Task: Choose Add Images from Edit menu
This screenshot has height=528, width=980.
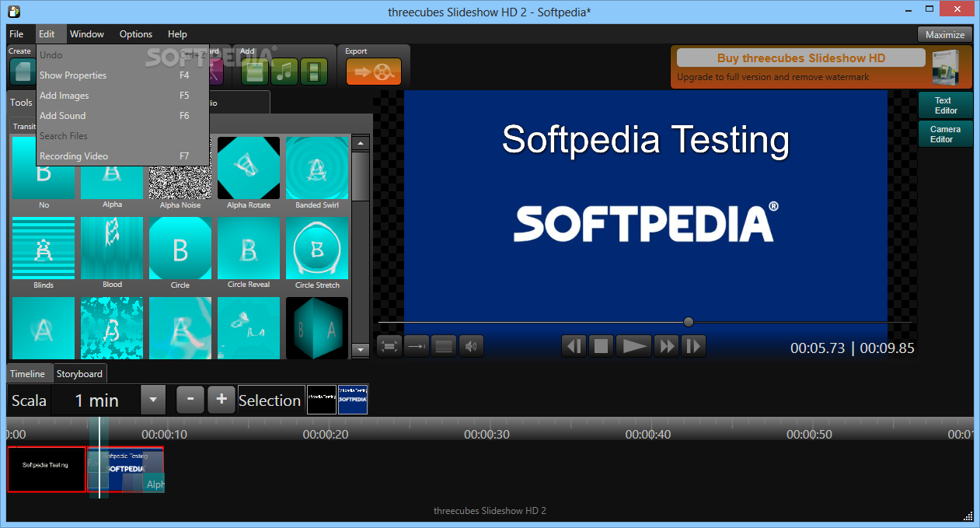Action: (123, 96)
